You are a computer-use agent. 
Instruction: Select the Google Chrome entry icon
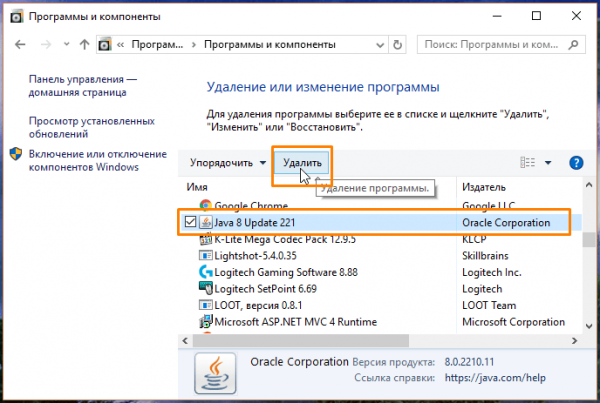click(x=205, y=205)
